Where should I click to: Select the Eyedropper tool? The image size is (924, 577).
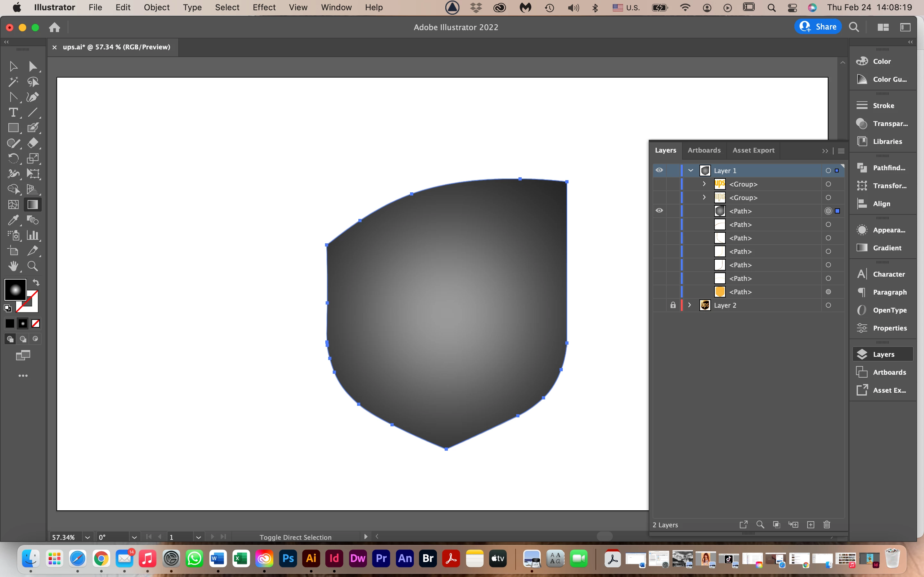[13, 220]
